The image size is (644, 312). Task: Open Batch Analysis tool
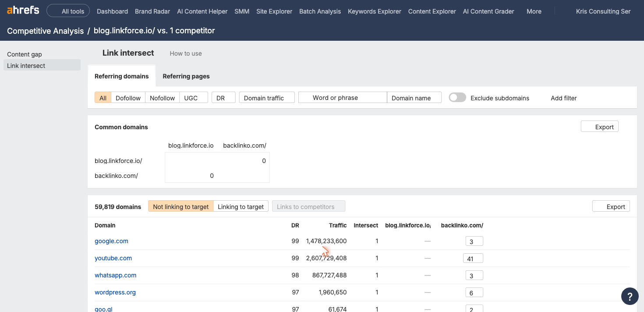(x=320, y=11)
